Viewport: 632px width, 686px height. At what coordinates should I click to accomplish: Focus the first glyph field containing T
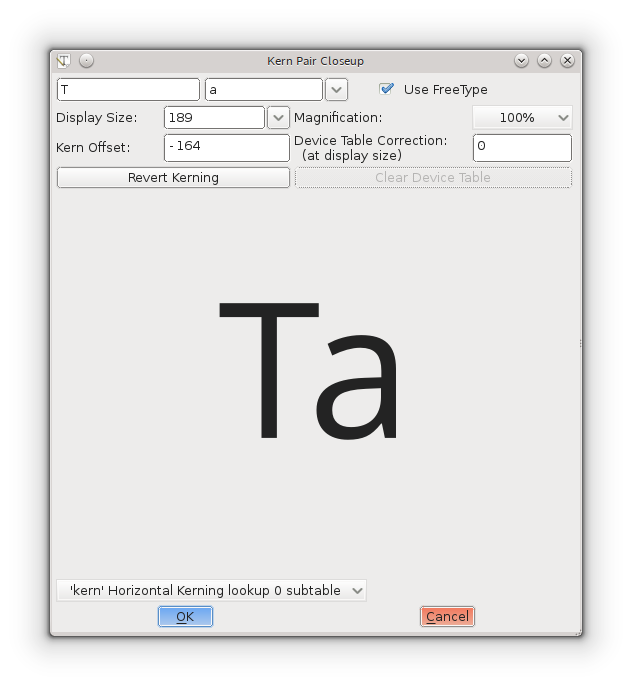click(x=128, y=90)
